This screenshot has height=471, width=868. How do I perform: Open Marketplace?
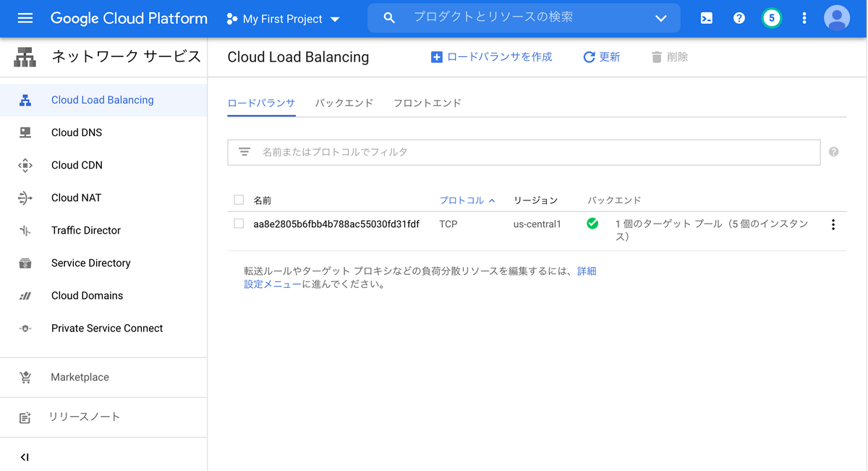click(80, 377)
